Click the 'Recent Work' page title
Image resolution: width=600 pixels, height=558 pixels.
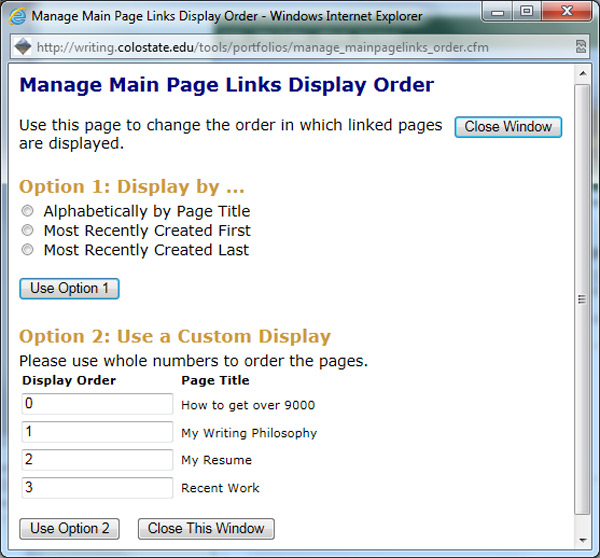tap(220, 488)
